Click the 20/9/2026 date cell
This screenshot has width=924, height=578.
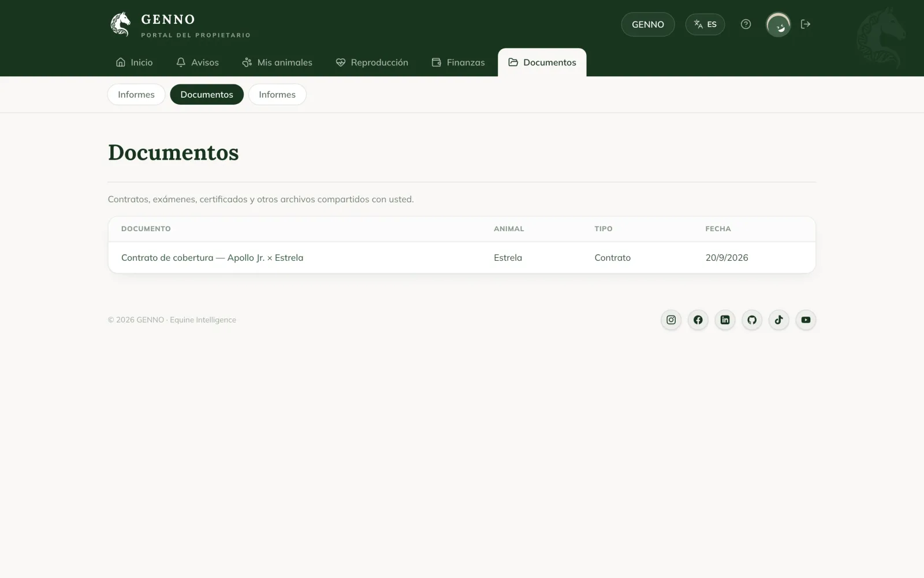coord(726,258)
